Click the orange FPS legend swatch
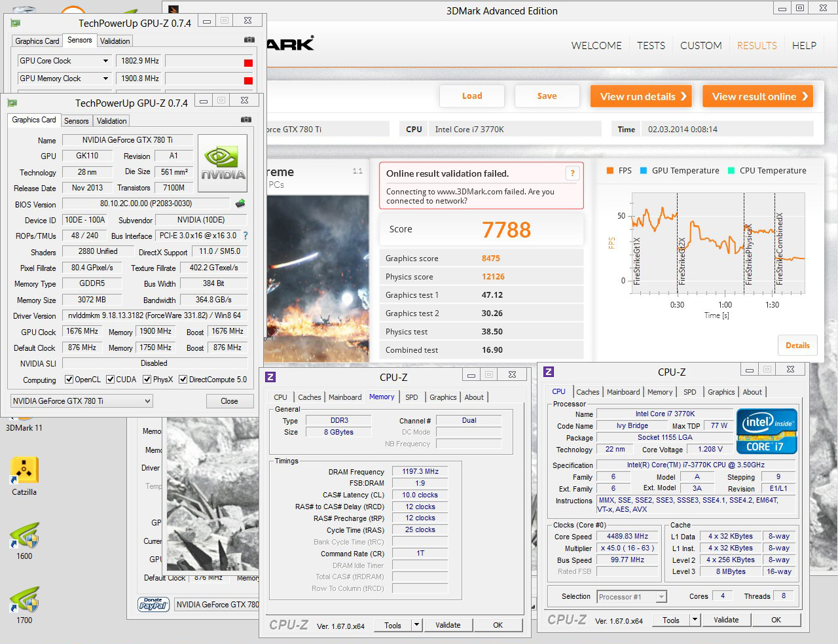The image size is (838, 644). click(x=610, y=171)
